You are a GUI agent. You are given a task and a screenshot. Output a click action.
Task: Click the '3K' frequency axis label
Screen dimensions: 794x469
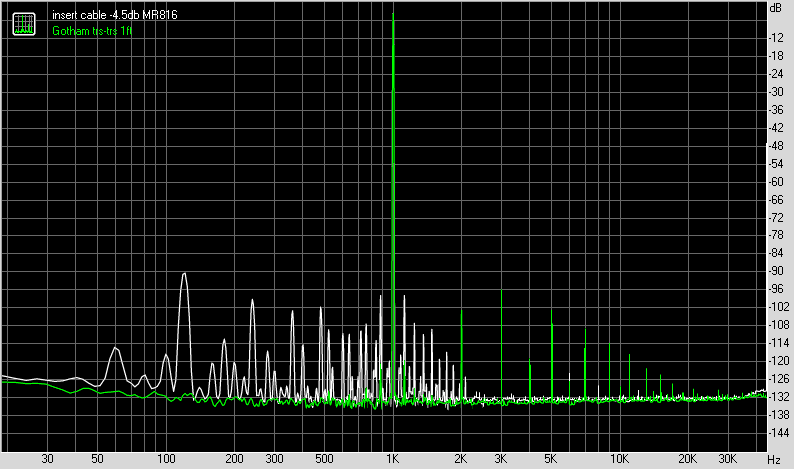click(x=500, y=459)
